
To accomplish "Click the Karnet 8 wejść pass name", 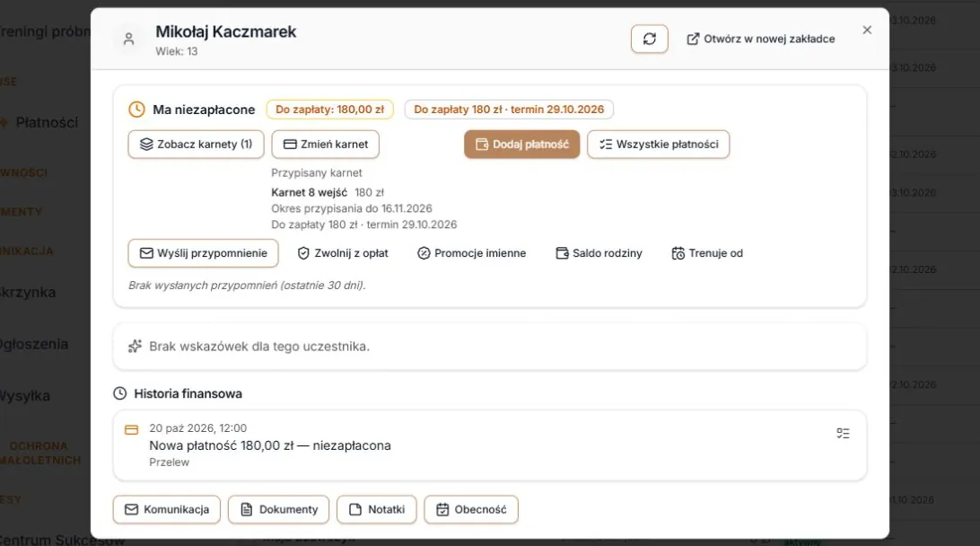I will click(x=309, y=193).
